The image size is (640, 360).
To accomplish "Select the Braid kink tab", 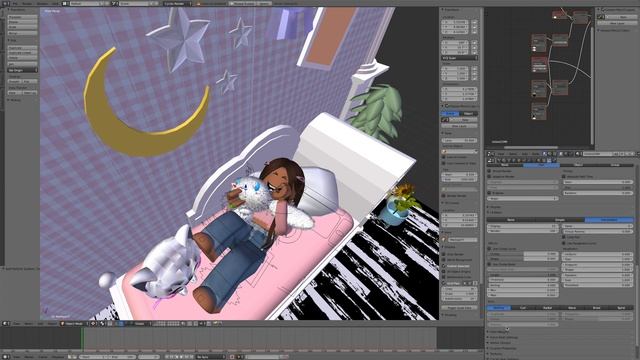I will 596,308.
